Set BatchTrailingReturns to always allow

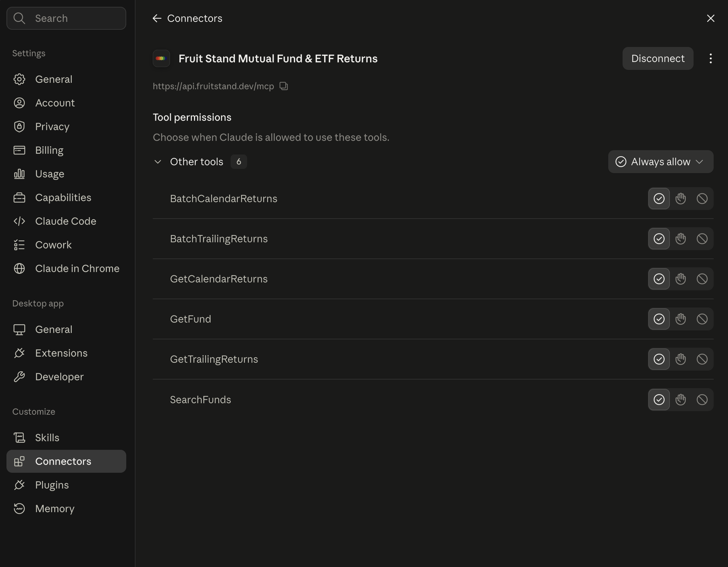[659, 239]
